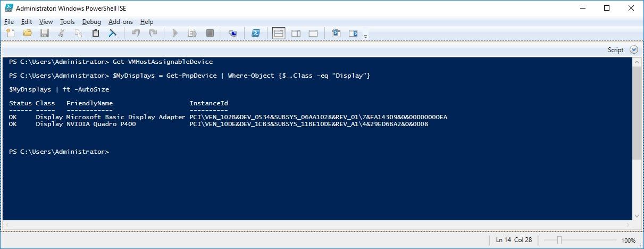Toggle the Command Add-on pane icon
The width and height of the screenshot is (644, 249).
353,34
